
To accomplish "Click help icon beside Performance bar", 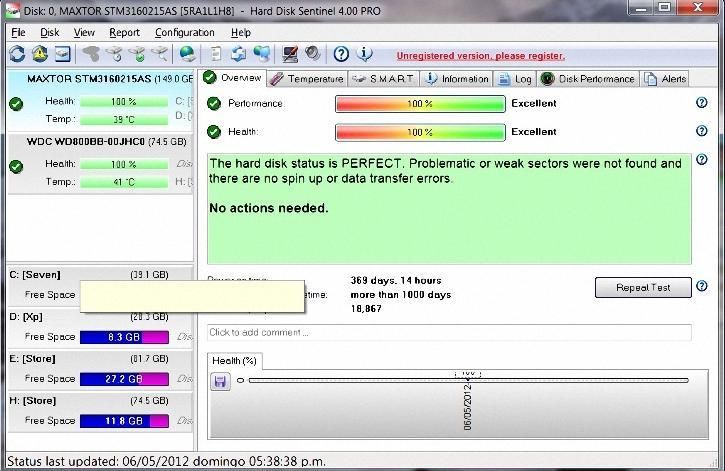I will pyautogui.click(x=701, y=103).
